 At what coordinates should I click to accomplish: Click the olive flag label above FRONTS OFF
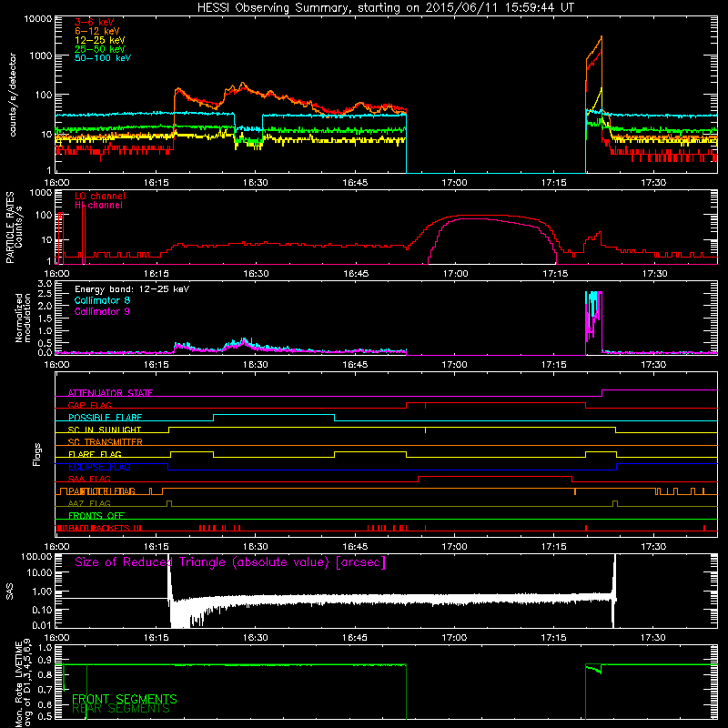tap(89, 503)
